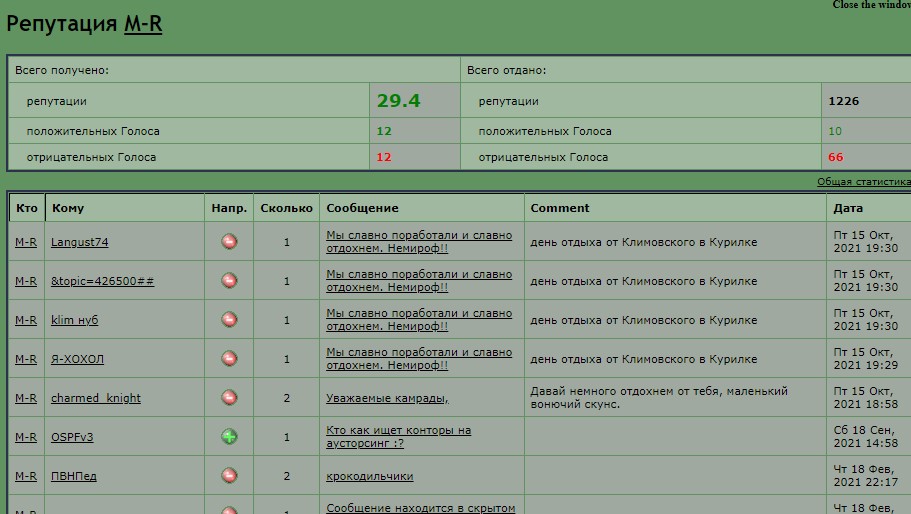The width and height of the screenshot is (911, 514).
Task: Open &topic=426500## recipient link
Action: click(102, 281)
